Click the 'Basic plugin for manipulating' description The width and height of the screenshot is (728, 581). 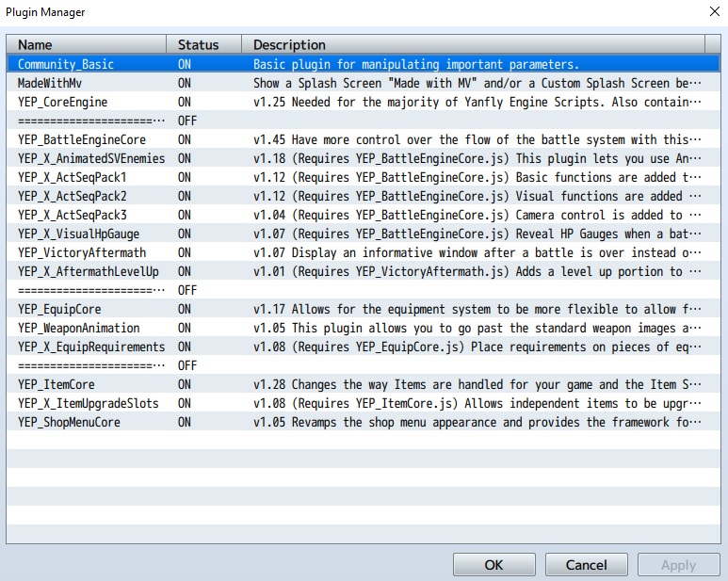[416, 64]
